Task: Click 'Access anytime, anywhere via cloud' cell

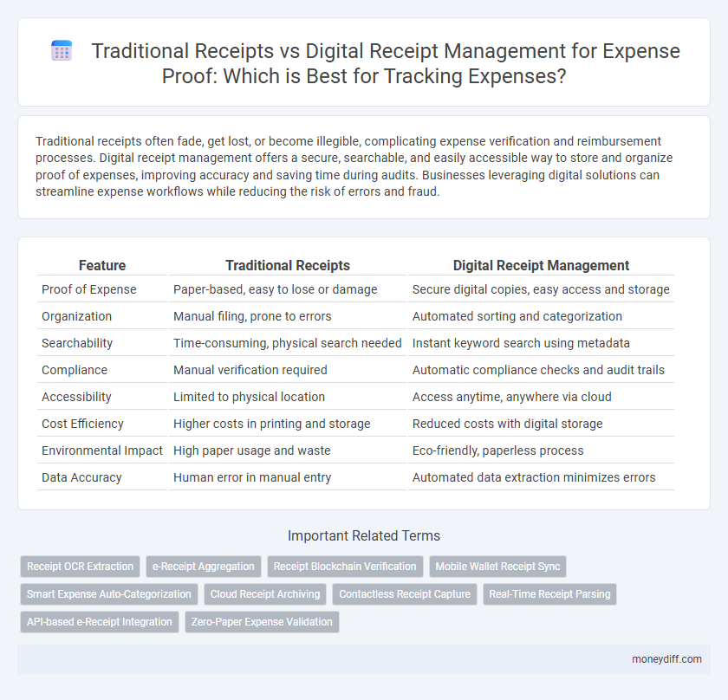Action: [511, 397]
